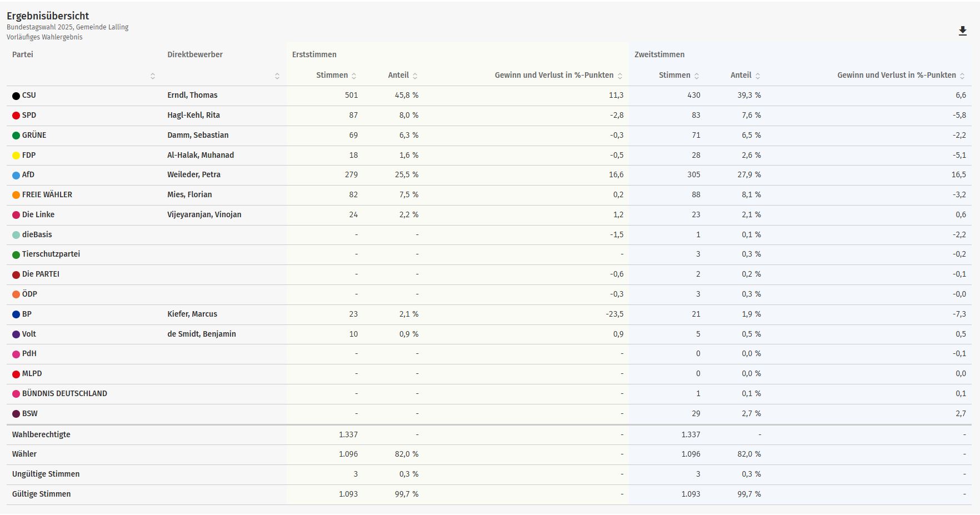
Task: Click the green GRÜNE party color dot
Action: pos(16,136)
